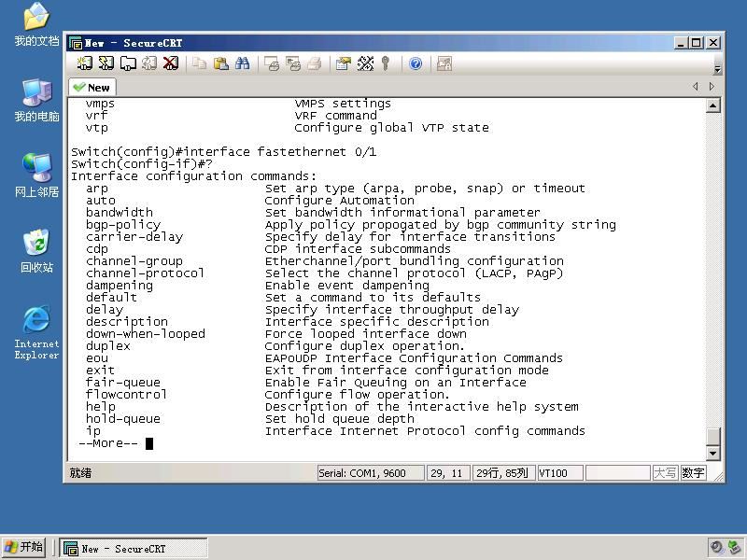Open the Keymap Editor icon

tap(365, 63)
